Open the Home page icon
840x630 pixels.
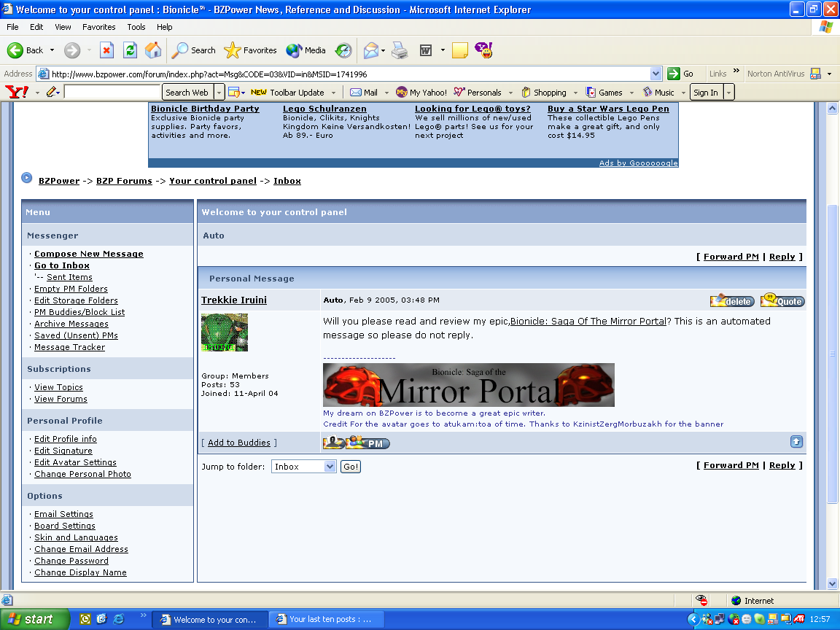[153, 50]
